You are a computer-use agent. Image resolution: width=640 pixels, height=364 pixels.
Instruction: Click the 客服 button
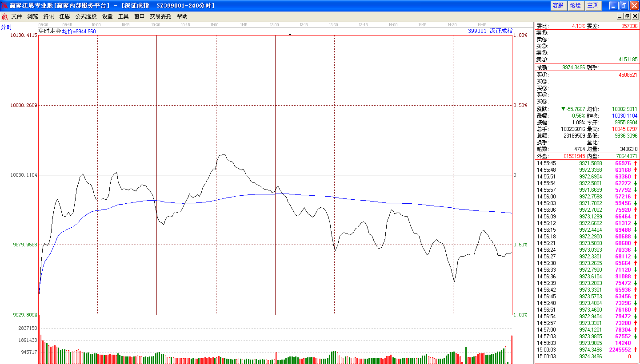point(558,5)
